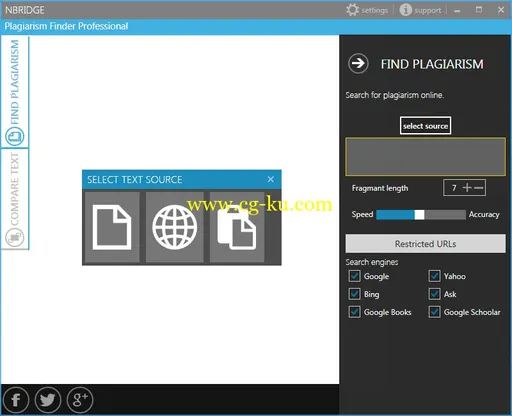Uncheck the Google search engine
This screenshot has height=416, width=512.
click(x=354, y=276)
